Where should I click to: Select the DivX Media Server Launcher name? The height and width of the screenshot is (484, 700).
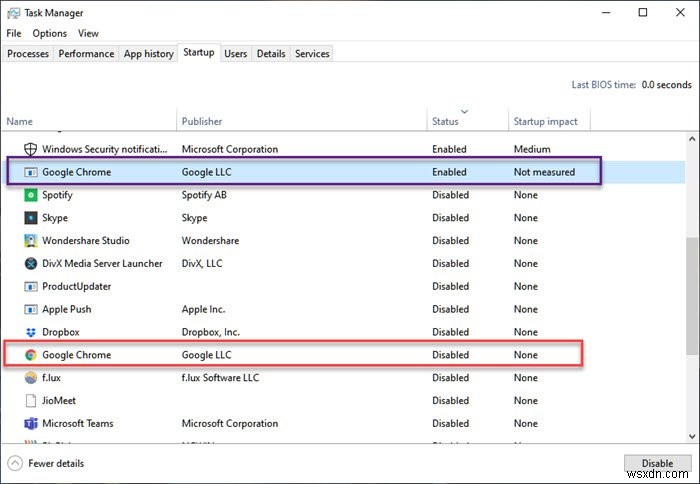coord(102,263)
